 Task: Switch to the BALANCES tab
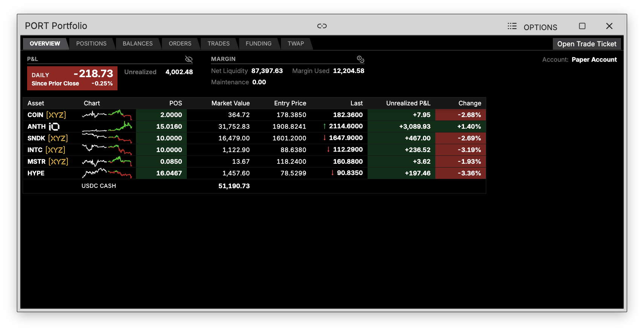[x=137, y=44]
